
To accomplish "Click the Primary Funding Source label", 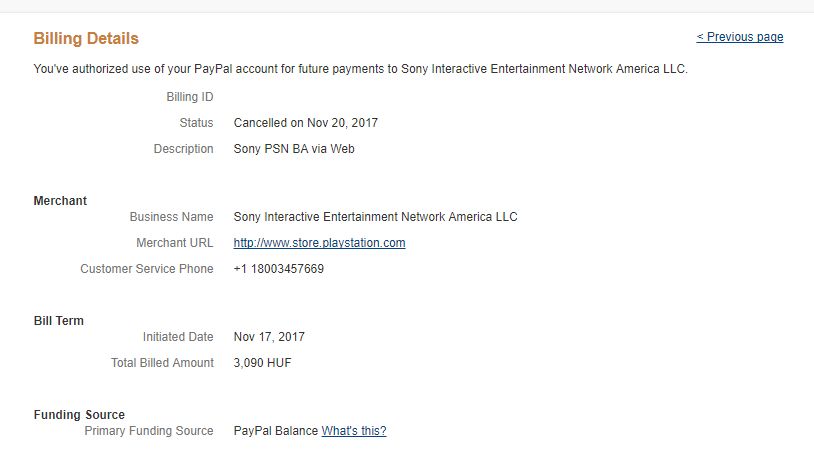I will pos(149,431).
